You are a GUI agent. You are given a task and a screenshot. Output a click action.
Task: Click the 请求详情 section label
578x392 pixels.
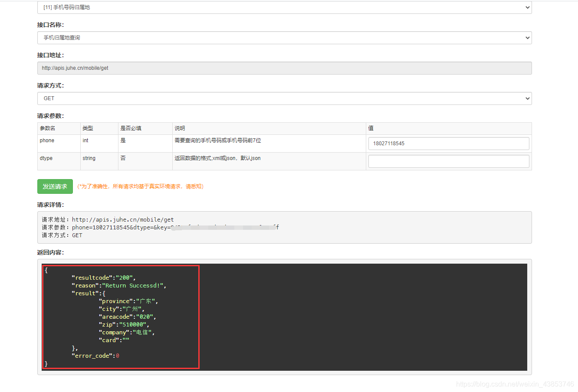[x=50, y=205]
